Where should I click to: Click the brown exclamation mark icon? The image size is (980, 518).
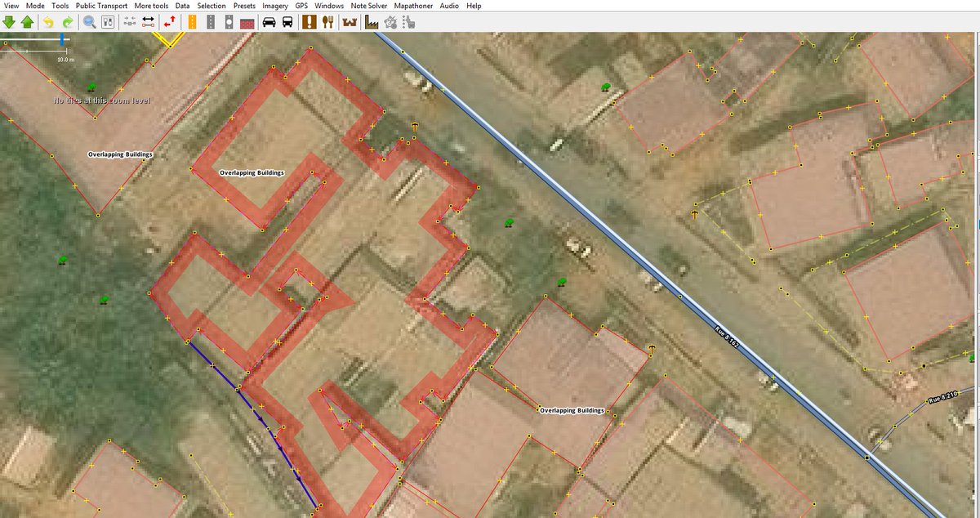click(x=310, y=22)
